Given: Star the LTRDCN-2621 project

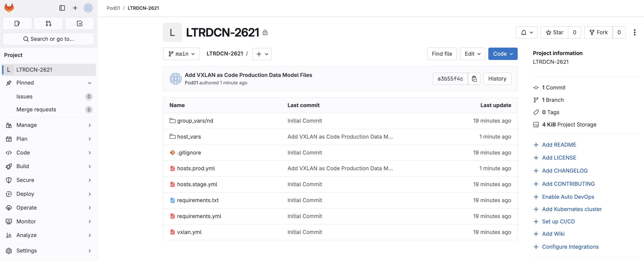Looking at the screenshot, I should coord(554,33).
